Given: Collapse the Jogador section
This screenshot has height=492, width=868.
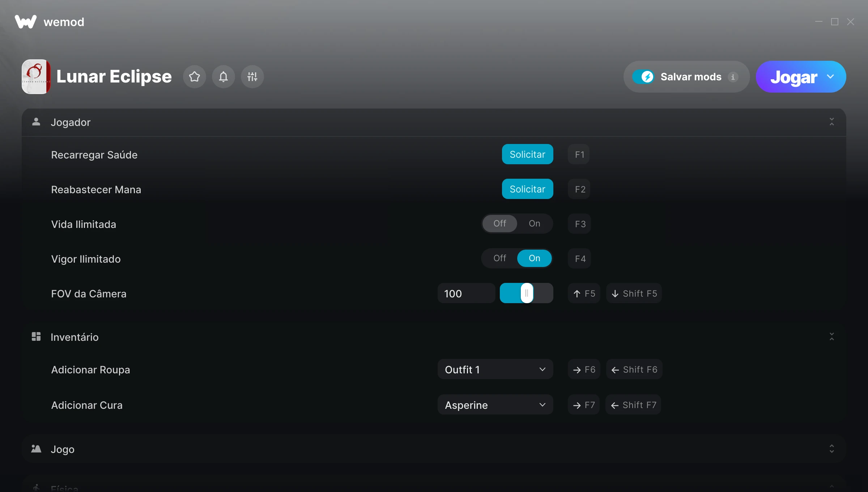Looking at the screenshot, I should tap(831, 122).
